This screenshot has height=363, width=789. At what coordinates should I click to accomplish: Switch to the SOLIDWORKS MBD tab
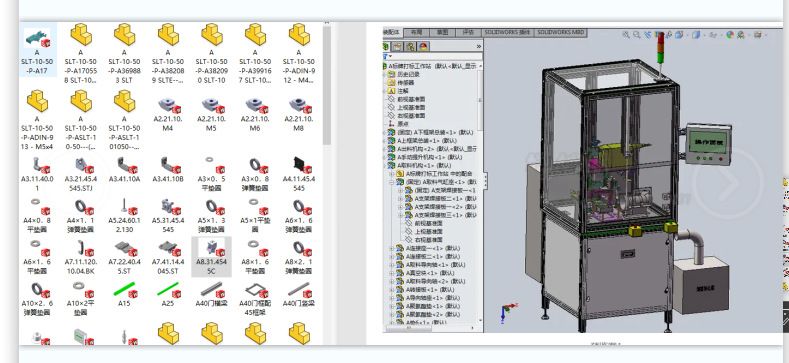560,32
